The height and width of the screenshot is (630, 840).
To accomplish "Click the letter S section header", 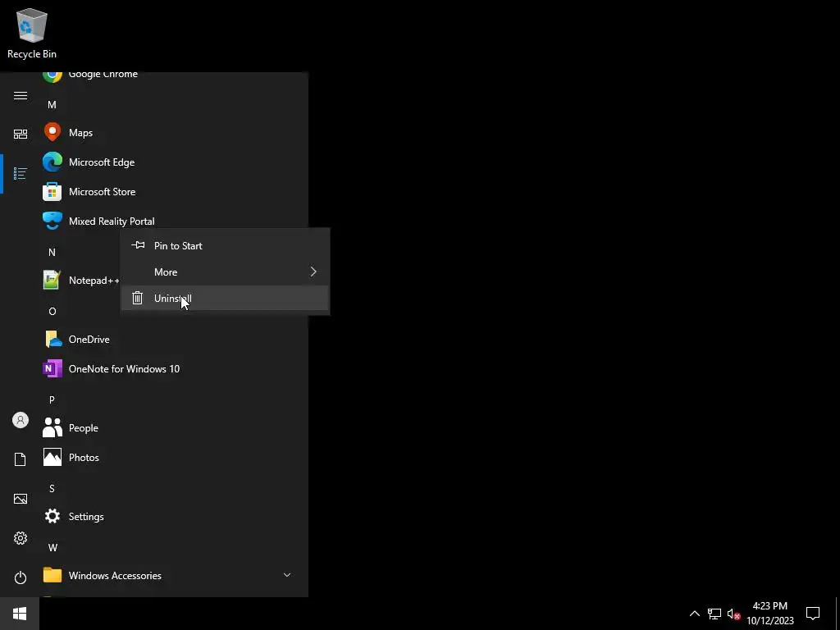I will [52, 488].
